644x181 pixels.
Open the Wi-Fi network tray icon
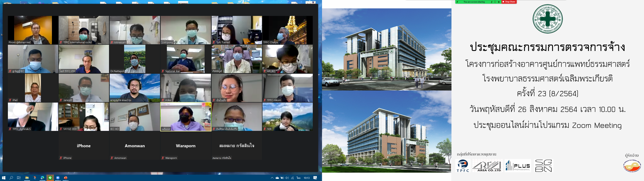coord(292,178)
